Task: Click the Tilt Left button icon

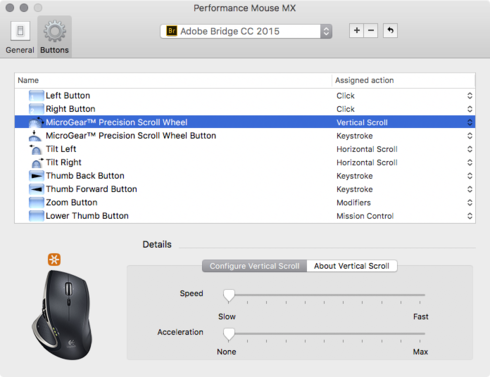Action: [x=36, y=149]
